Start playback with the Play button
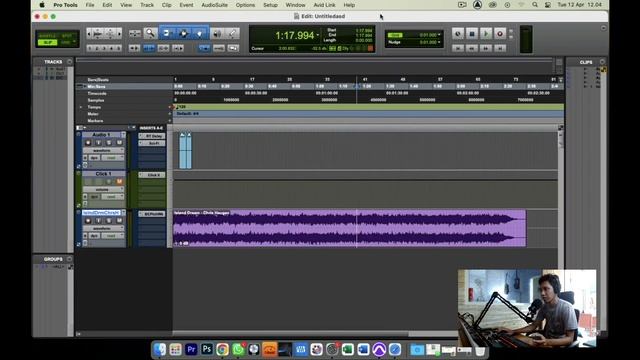The height and width of the screenshot is (360, 640). pyautogui.click(x=486, y=34)
